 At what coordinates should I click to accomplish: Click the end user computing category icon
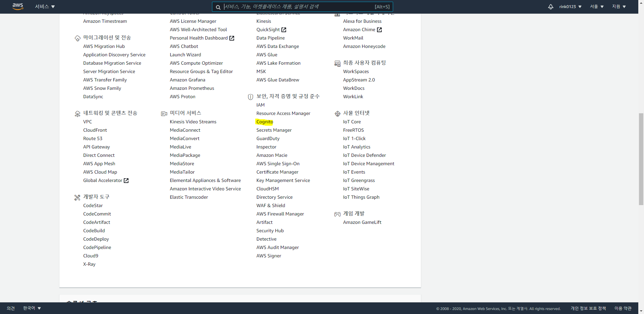[x=337, y=63]
